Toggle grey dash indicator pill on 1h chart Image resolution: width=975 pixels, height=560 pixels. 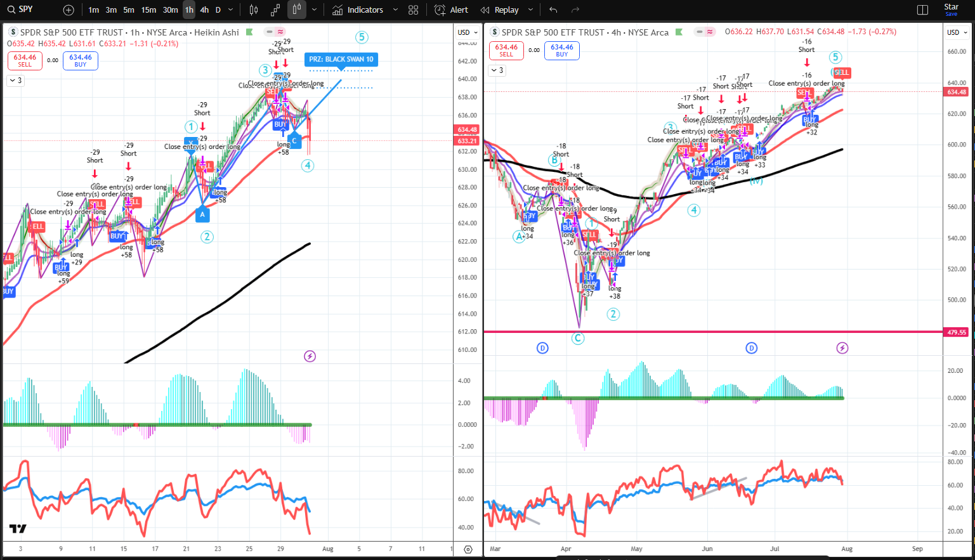point(270,32)
